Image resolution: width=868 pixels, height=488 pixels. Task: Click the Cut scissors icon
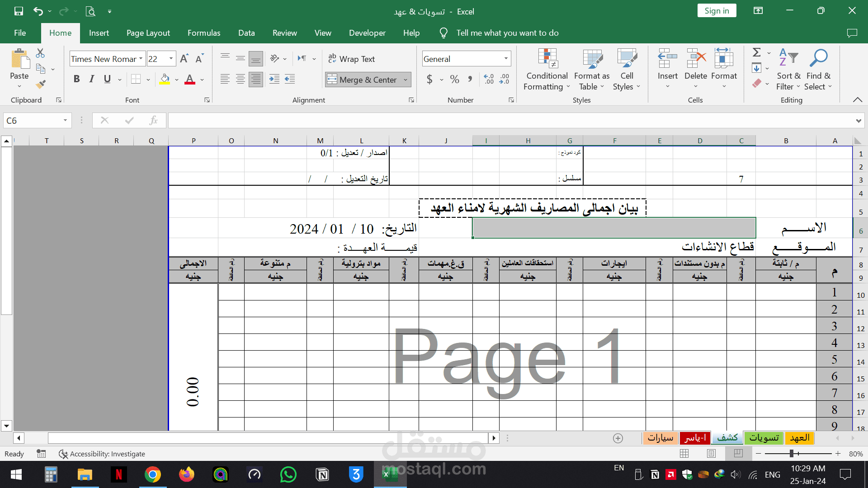[40, 53]
